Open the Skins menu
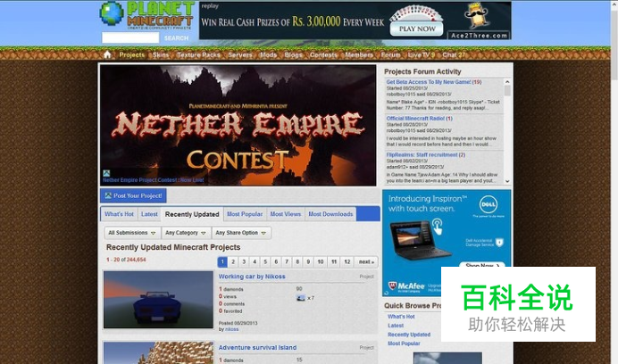The height and width of the screenshot is (364, 618). (x=161, y=54)
